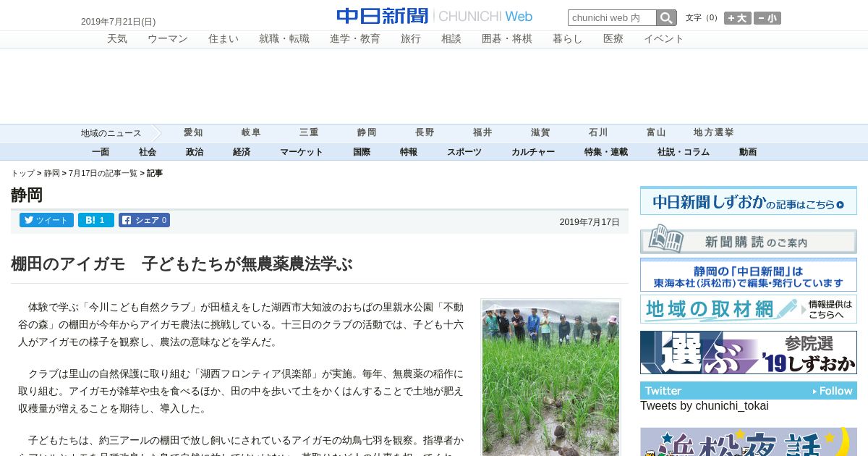Select 長野 regional news tab

425,132
